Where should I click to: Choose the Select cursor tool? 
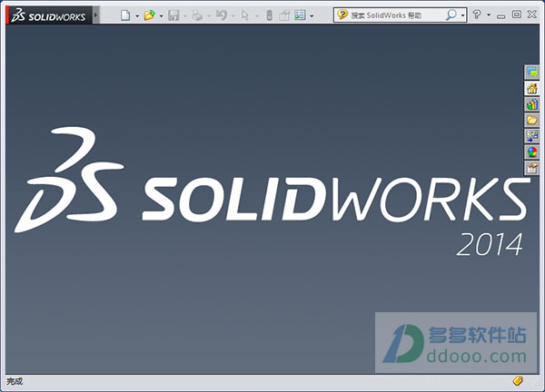click(245, 15)
